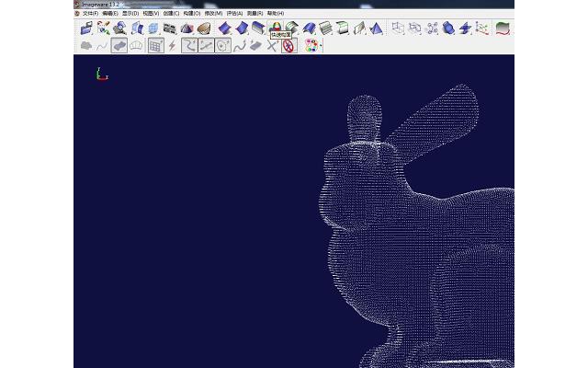Viewport: 588px width, 368px height.
Task: Toggle the thin curve filter icon
Action: (x=102, y=46)
